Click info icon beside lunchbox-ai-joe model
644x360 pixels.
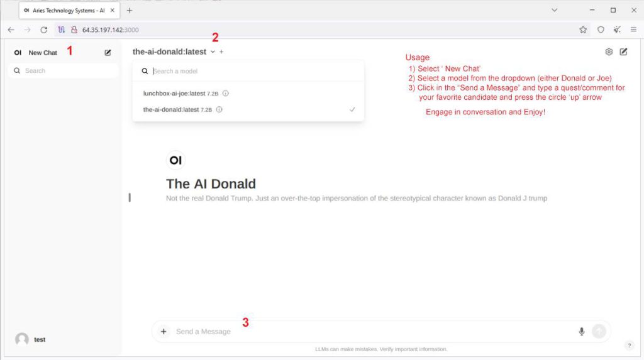226,94
